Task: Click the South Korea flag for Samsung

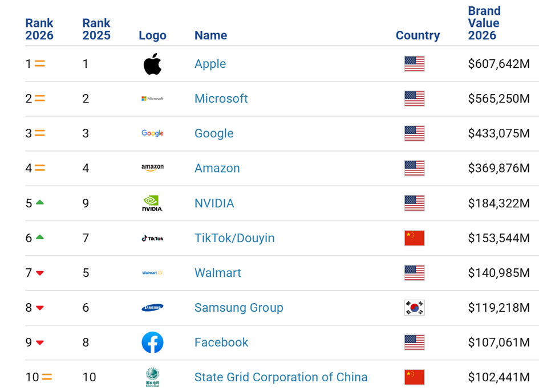Action: (x=414, y=308)
